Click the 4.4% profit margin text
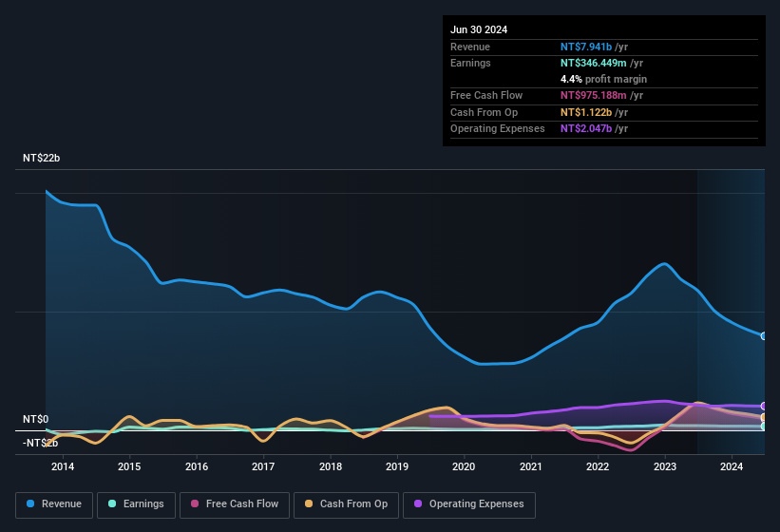Image resolution: width=780 pixels, height=532 pixels. click(603, 79)
